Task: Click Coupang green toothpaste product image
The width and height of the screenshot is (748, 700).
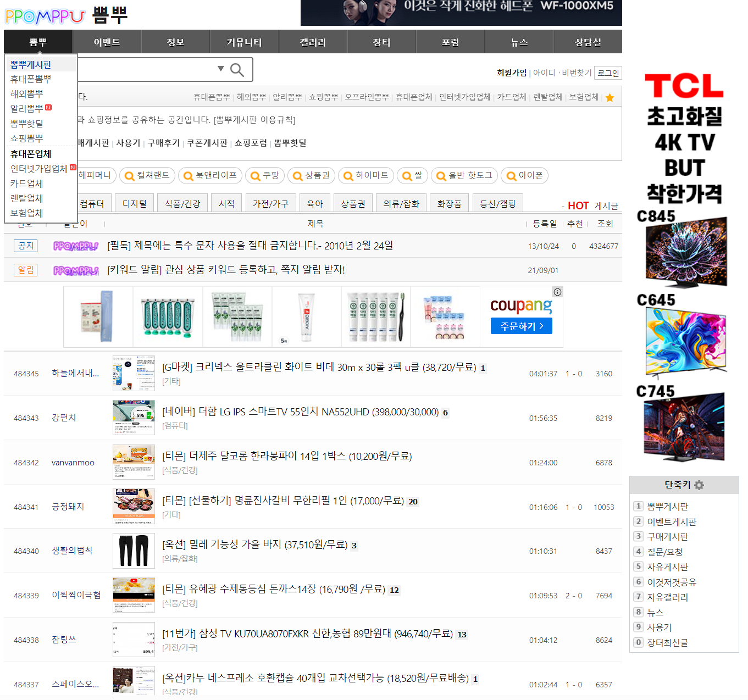Action: click(168, 317)
